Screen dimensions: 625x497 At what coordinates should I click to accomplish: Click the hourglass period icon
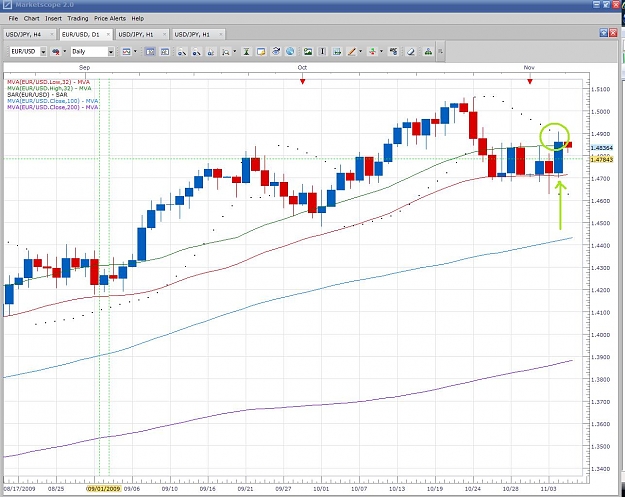coord(246,51)
